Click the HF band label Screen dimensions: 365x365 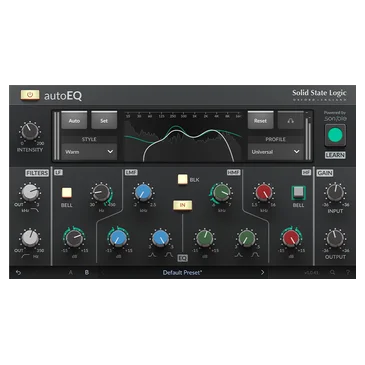coord(306,172)
